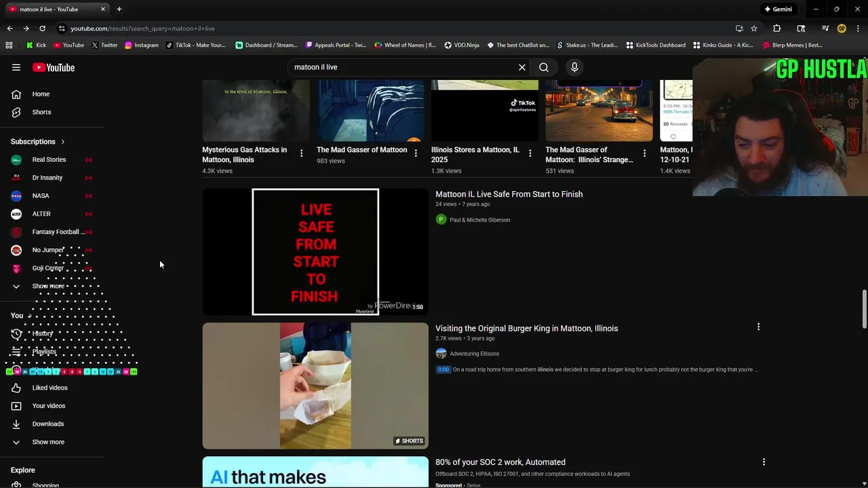Open the Wheel of Names bookmark
This screenshot has width=868, height=488.
(405, 45)
